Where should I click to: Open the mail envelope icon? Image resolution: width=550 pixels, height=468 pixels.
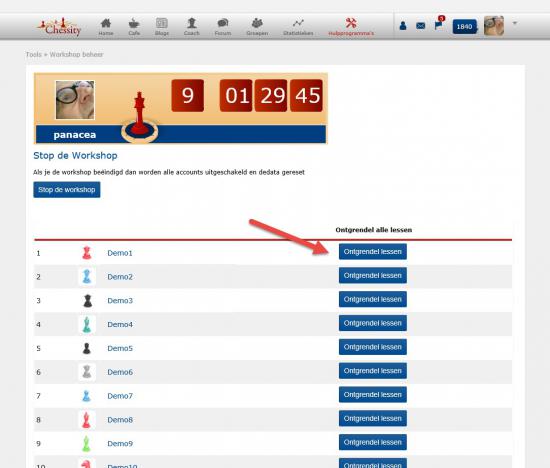click(x=421, y=26)
